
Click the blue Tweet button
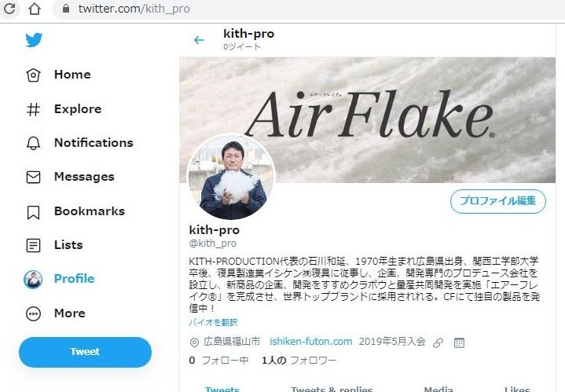point(85,352)
